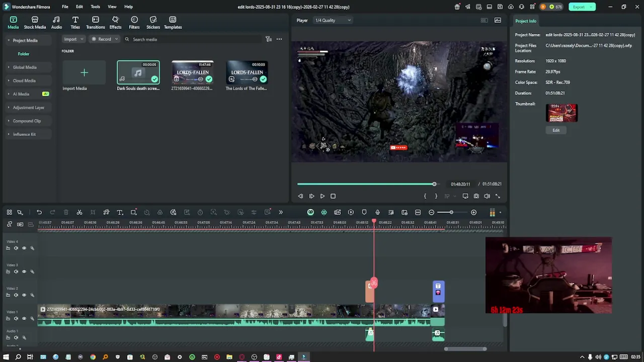Click the marker shield icon in toolbar
This screenshot has height=362, width=644.
[x=364, y=212]
